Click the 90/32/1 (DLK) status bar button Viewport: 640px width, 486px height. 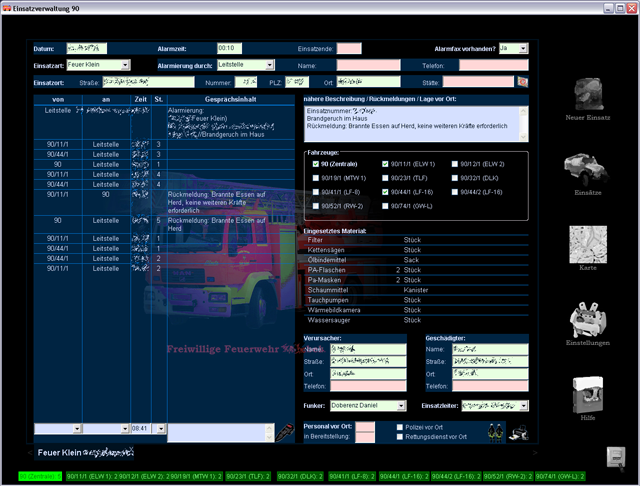point(300,476)
